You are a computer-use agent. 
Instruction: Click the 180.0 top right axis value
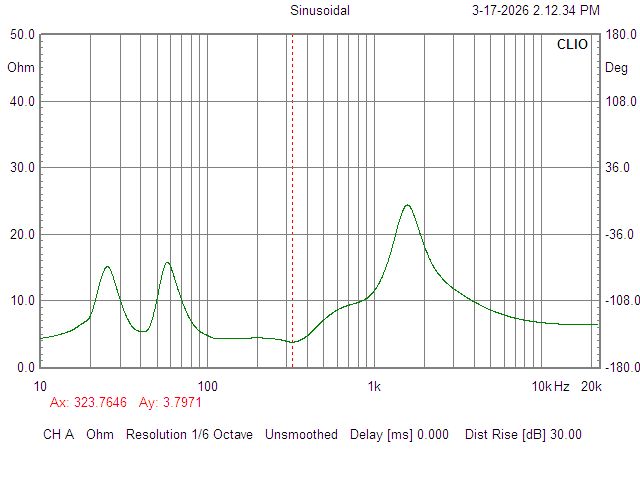[621, 35]
